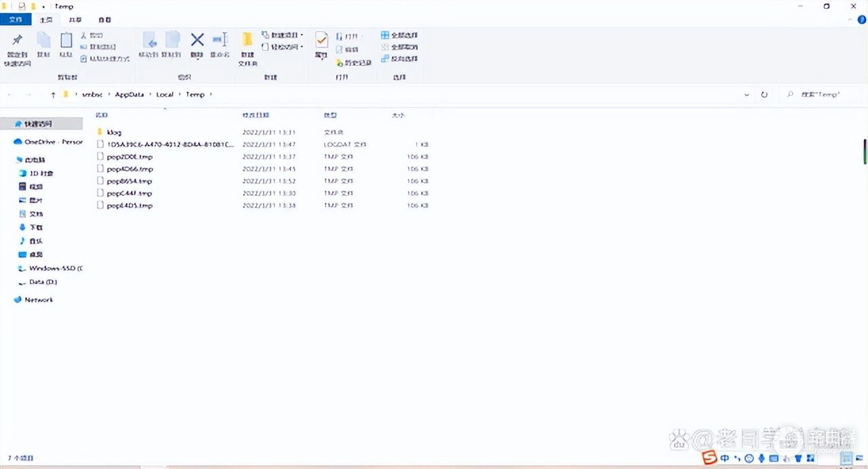Click Select All in the ribbon
Viewport: 868px width, 469px height.
pos(399,35)
